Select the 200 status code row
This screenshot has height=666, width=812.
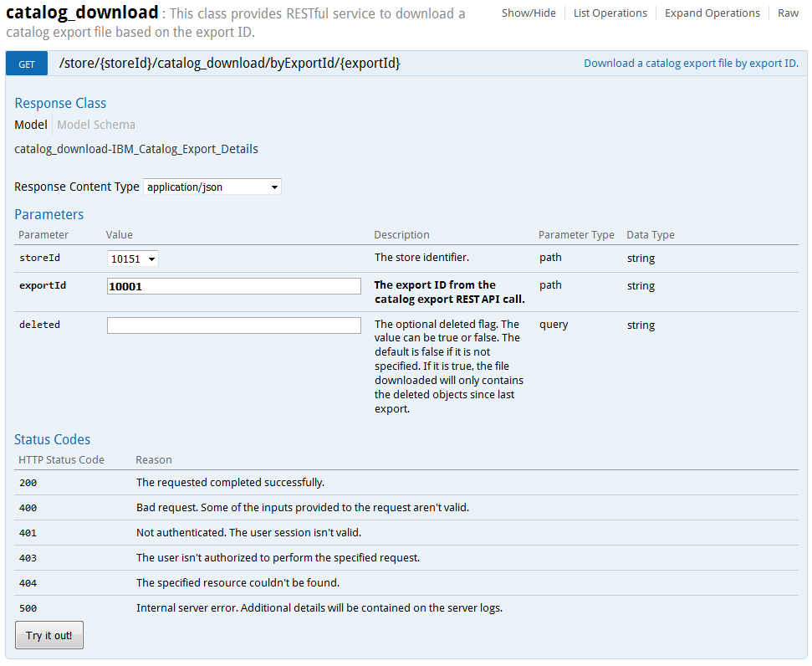click(x=251, y=483)
